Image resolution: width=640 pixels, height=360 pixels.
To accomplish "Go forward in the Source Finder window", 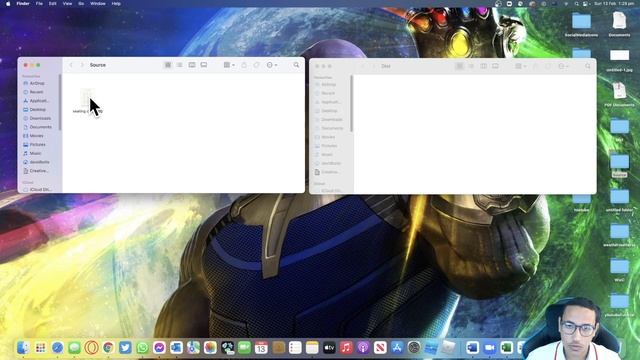I will click(x=82, y=65).
